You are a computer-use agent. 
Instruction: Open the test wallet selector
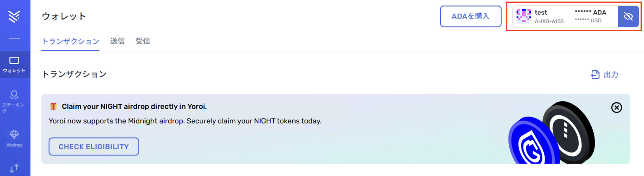point(566,16)
